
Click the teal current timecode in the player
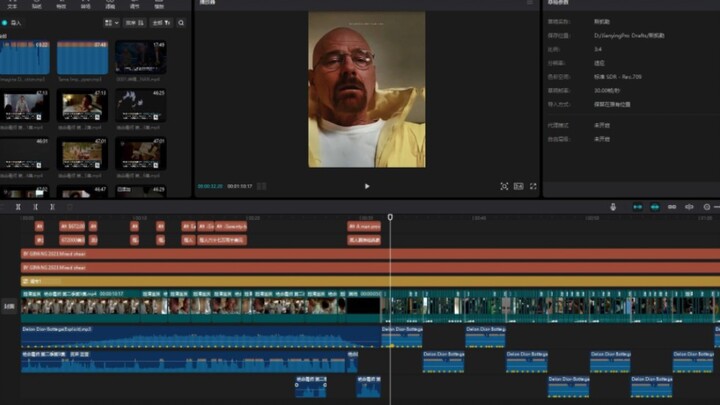click(x=210, y=186)
